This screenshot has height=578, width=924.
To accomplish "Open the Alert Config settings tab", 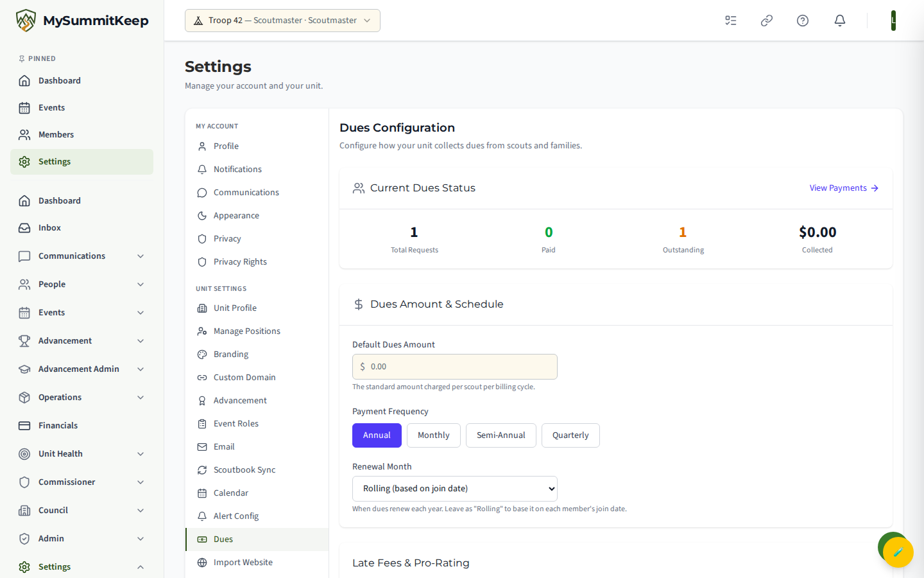I will (257, 516).
